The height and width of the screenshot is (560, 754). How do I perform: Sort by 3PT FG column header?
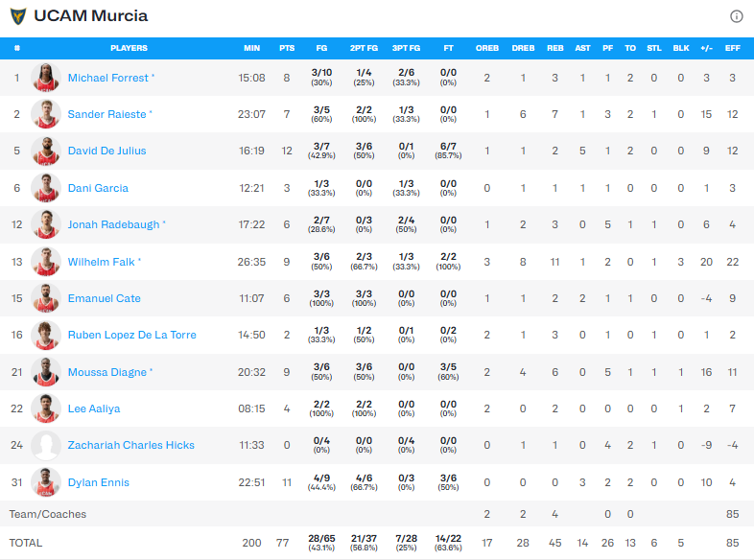407,48
